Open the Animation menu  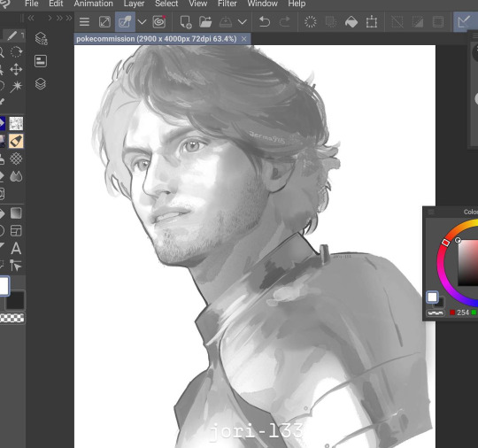(93, 4)
